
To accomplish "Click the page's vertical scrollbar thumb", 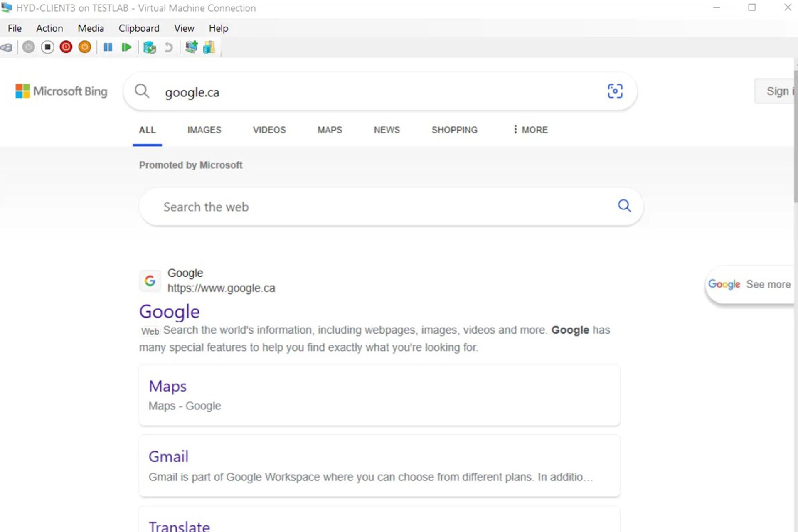I will tap(796, 136).
